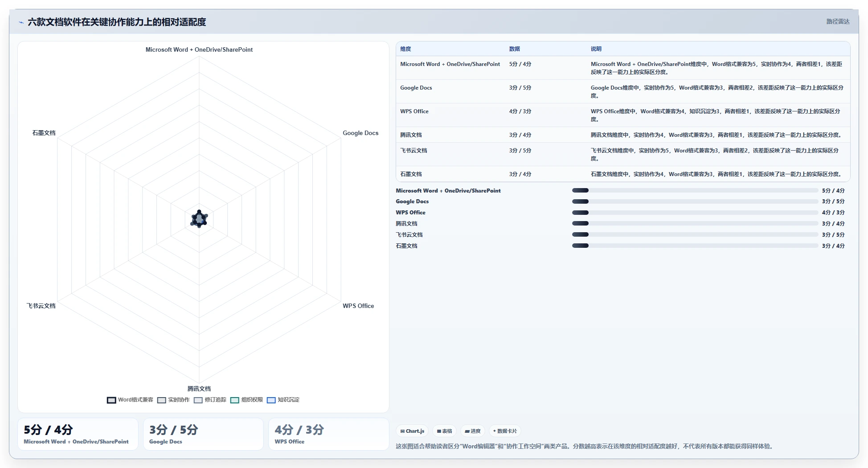The height and width of the screenshot is (468, 868).
Task: Toggle the 修订追踪 legend series
Action: pos(210,400)
